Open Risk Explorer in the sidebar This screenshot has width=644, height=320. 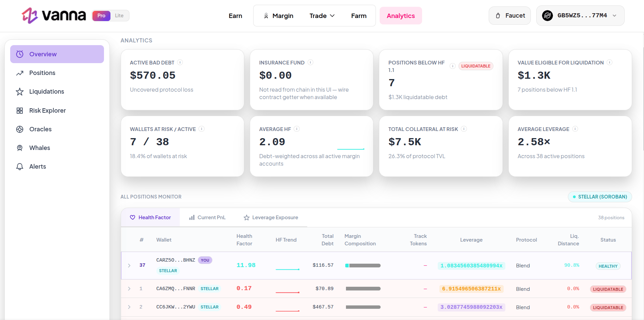pyautogui.click(x=57, y=111)
